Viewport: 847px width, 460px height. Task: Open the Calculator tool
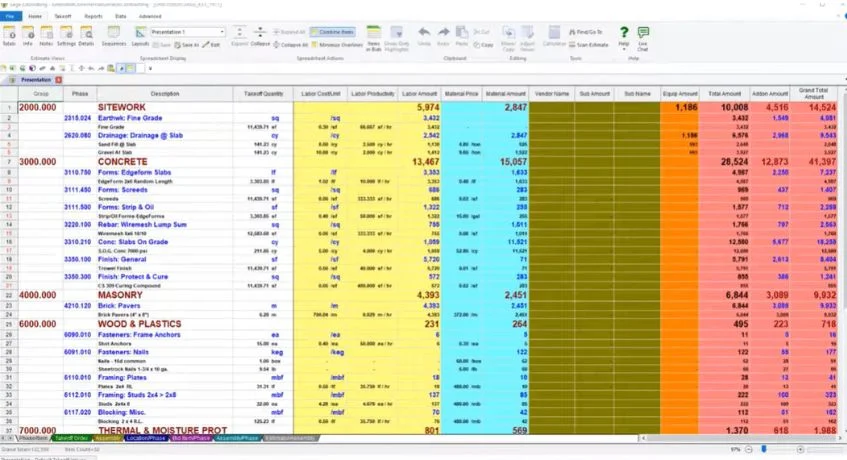pos(554,36)
